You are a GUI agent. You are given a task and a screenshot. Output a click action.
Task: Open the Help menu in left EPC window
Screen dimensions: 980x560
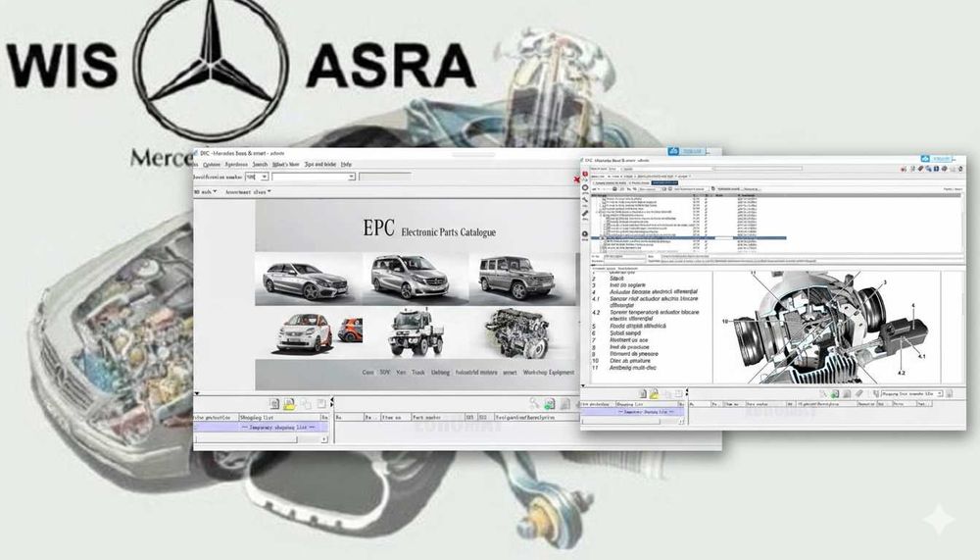346,165
